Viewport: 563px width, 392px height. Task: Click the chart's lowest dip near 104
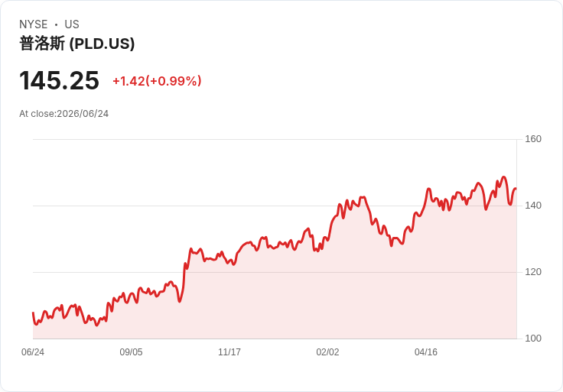point(96,326)
